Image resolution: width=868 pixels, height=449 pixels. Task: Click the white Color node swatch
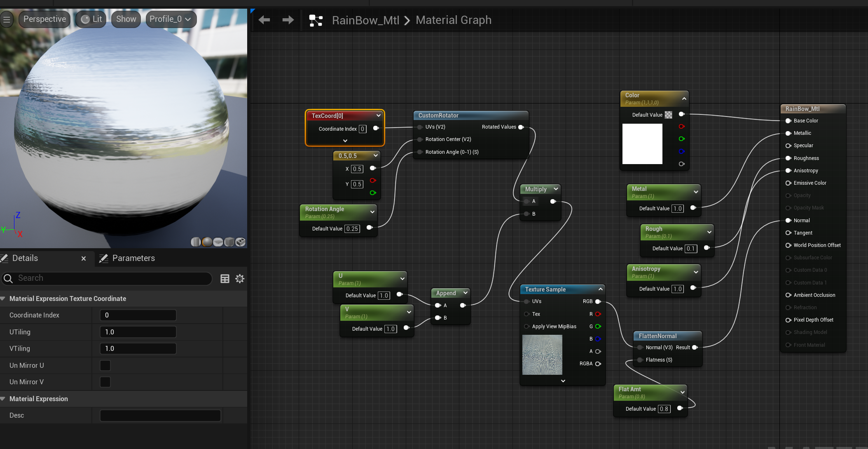[642, 144]
